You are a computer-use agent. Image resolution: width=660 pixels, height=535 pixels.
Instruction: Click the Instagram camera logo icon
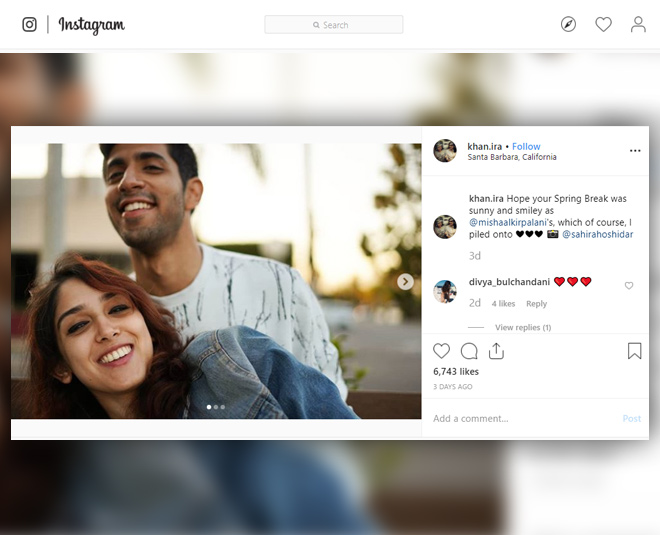30,24
